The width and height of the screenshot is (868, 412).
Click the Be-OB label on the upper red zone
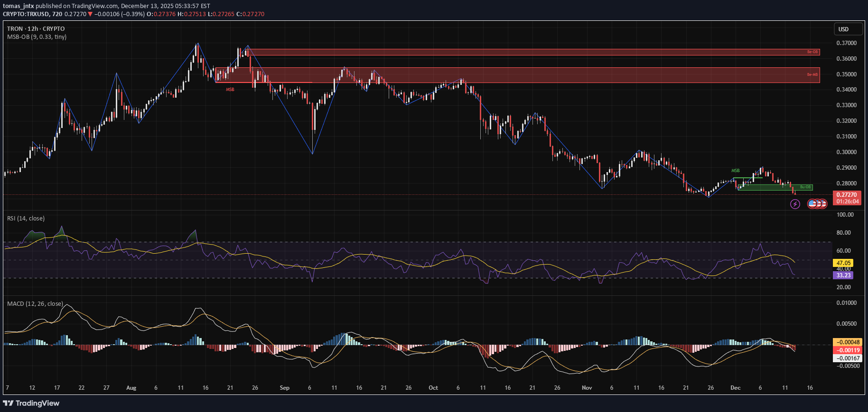tap(812, 52)
